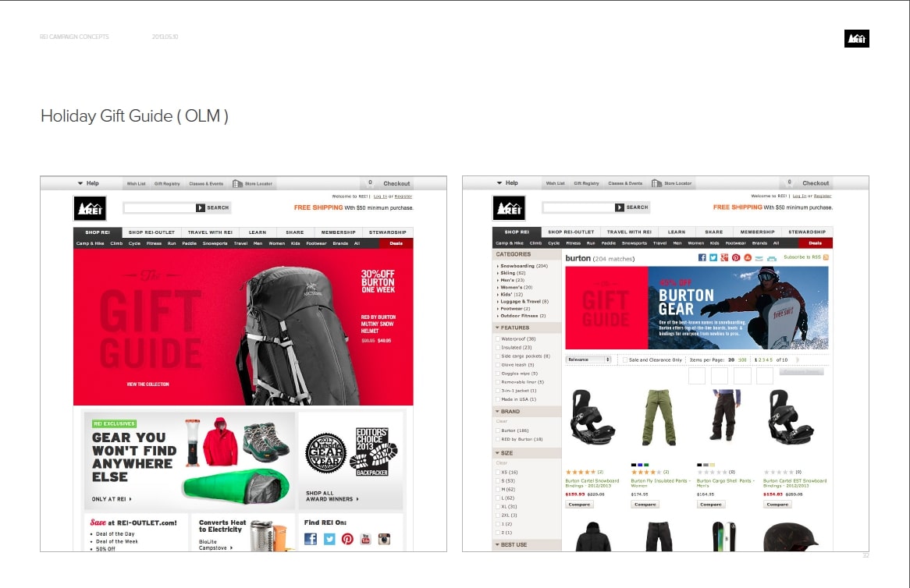Expand the Luggage & Travel category
This screenshot has height=588, width=910.
point(524,302)
